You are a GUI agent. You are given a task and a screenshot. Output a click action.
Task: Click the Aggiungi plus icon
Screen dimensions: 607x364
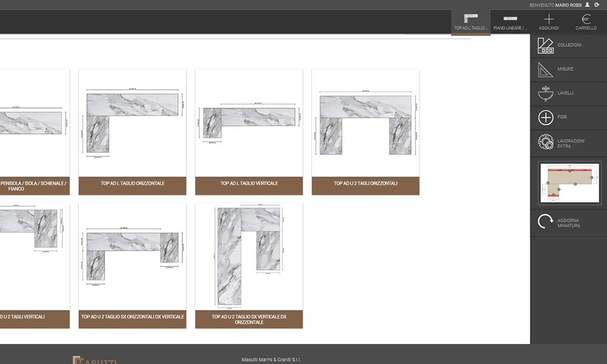pos(549,19)
